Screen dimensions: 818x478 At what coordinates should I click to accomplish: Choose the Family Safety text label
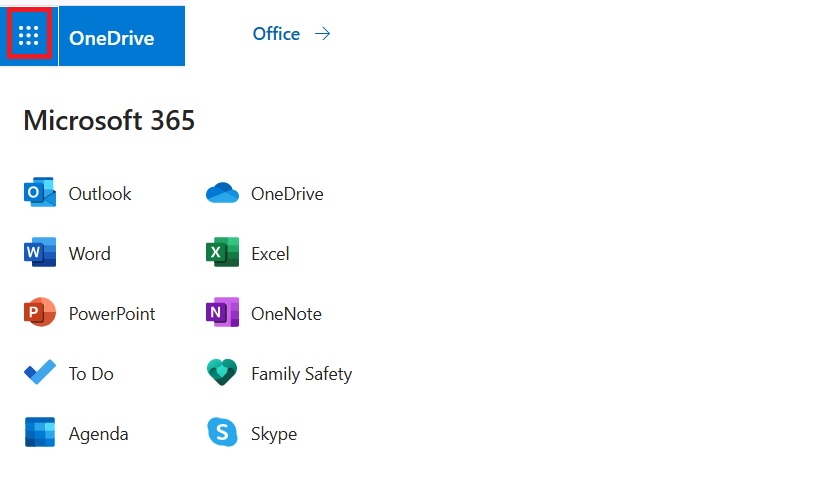click(301, 374)
